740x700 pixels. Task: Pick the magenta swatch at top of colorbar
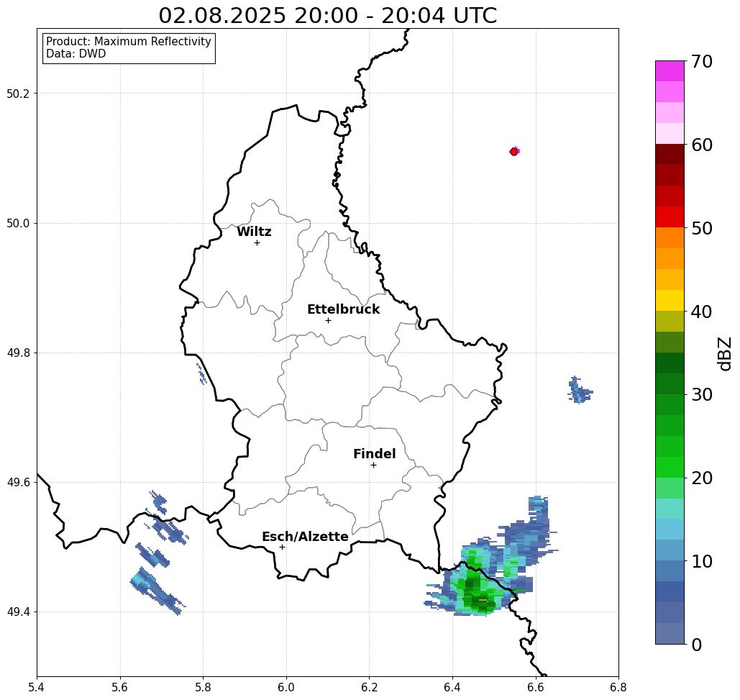(670, 71)
